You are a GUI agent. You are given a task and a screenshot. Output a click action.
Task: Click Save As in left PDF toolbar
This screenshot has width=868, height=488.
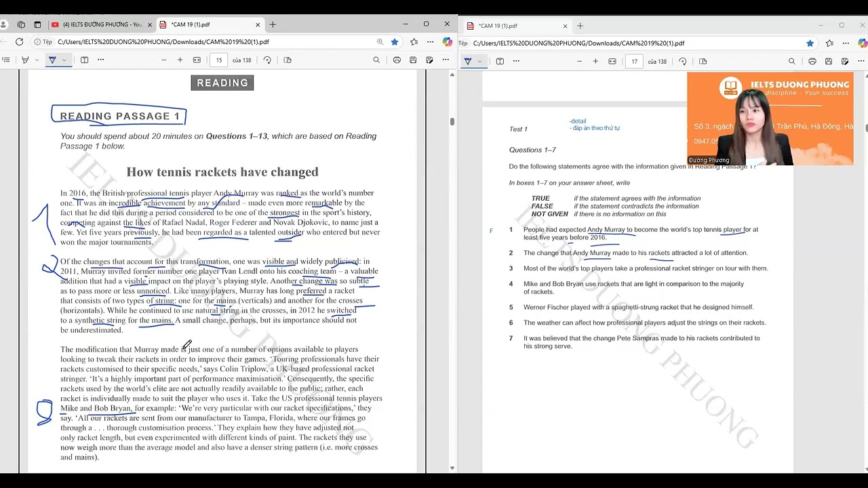tap(429, 60)
